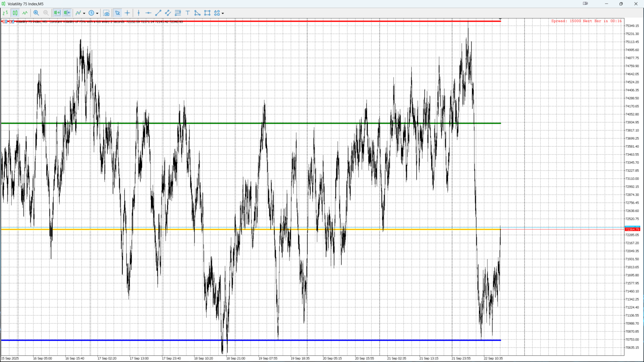Select the horizontal line tool
This screenshot has width=644, height=362.
(x=148, y=13)
